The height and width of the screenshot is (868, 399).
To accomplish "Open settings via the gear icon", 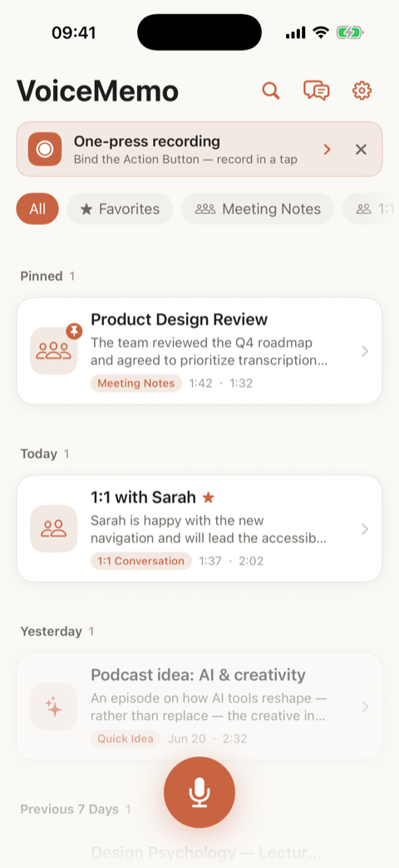I will point(362,90).
